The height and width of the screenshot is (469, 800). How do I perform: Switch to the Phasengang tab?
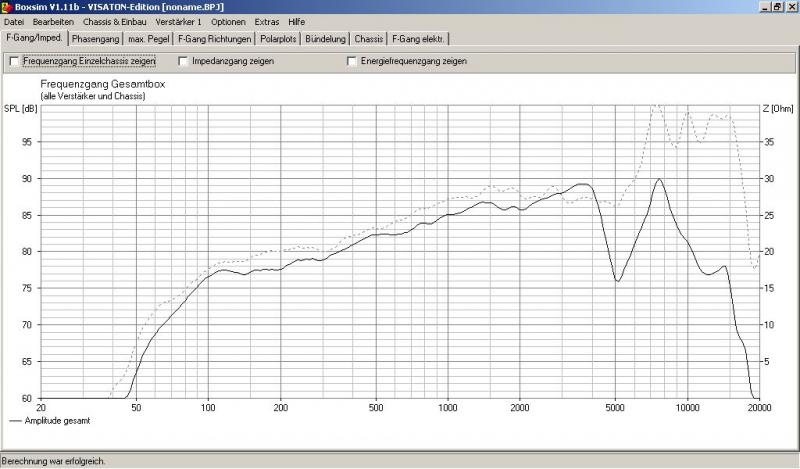pos(96,39)
